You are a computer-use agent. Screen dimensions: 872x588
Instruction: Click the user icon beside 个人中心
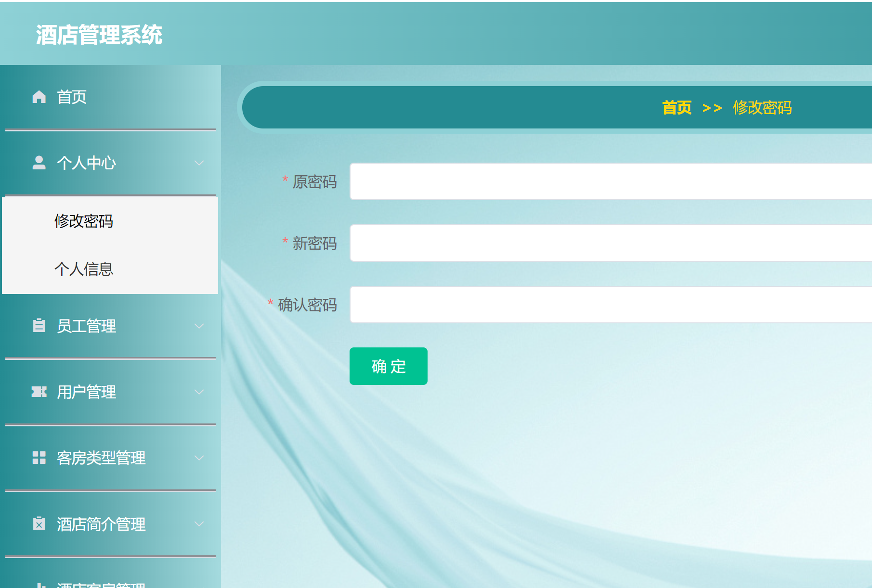(39, 163)
